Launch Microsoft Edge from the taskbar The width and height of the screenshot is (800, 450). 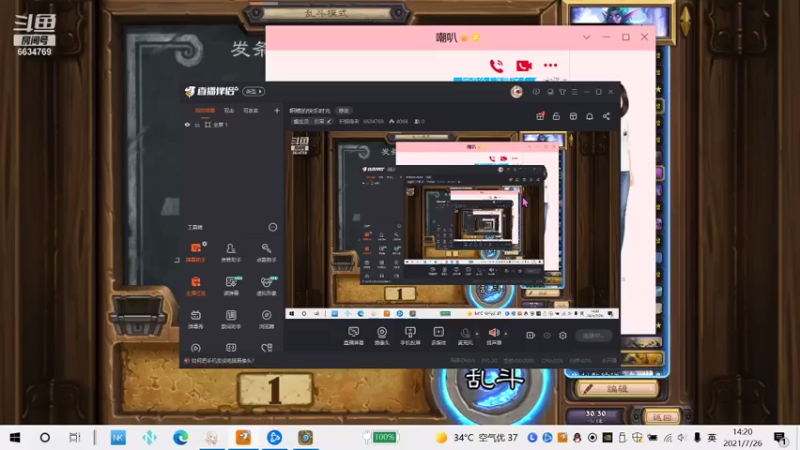180,437
